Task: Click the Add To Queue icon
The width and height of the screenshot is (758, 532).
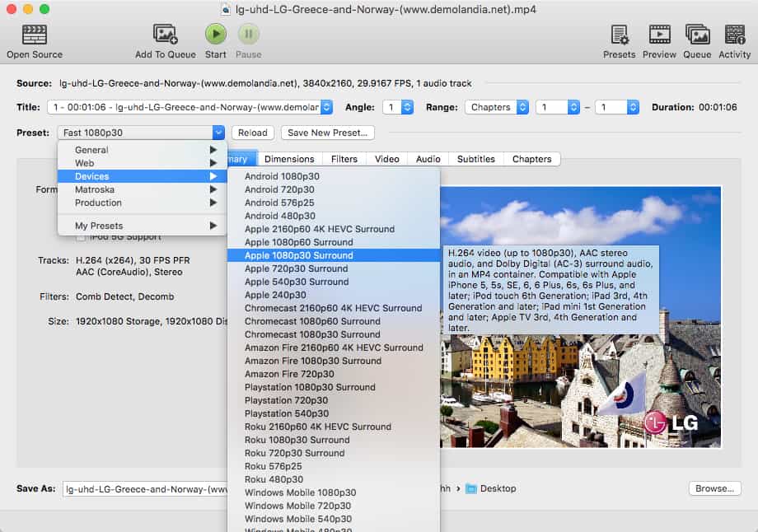Action: 166,35
